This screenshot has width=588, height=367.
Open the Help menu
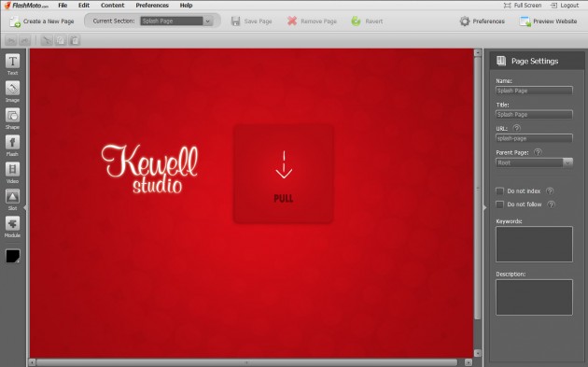186,6
